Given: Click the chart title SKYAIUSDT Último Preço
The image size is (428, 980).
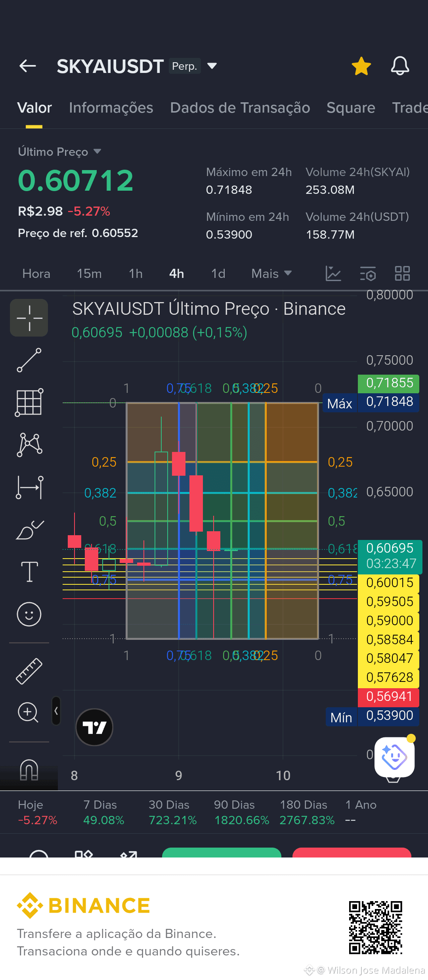Looking at the screenshot, I should click(209, 309).
